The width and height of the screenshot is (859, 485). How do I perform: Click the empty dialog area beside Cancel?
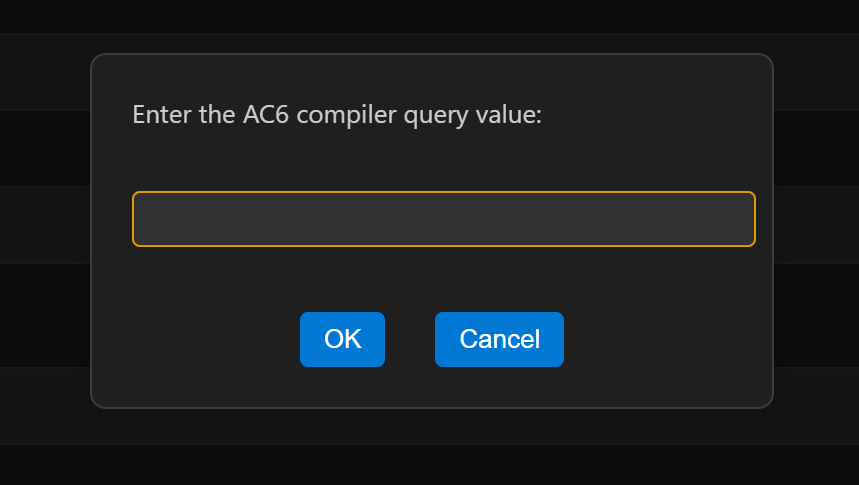click(660, 340)
